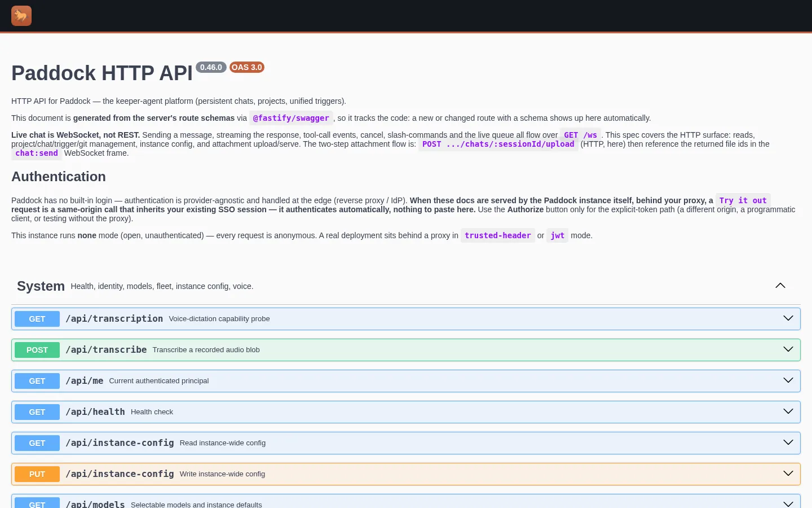
Task: Click the 'Transcribe a recorded audio blob' summary
Action: (x=206, y=350)
